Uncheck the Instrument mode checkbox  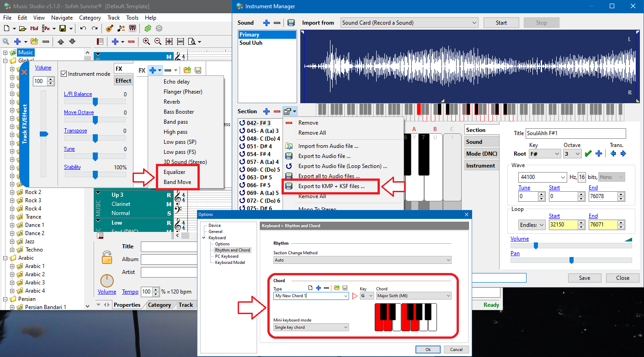click(x=64, y=74)
